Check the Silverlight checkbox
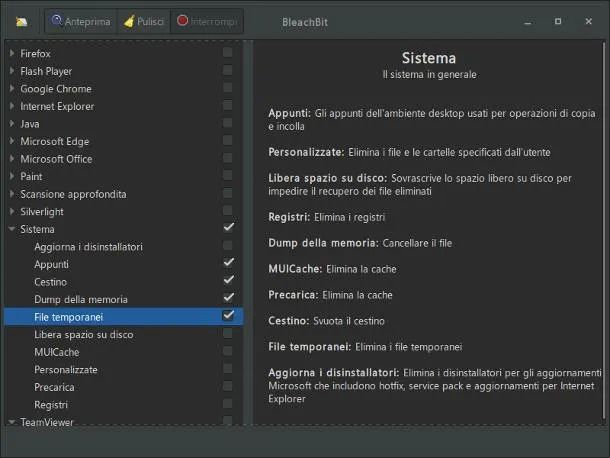The image size is (610, 458). point(228,211)
